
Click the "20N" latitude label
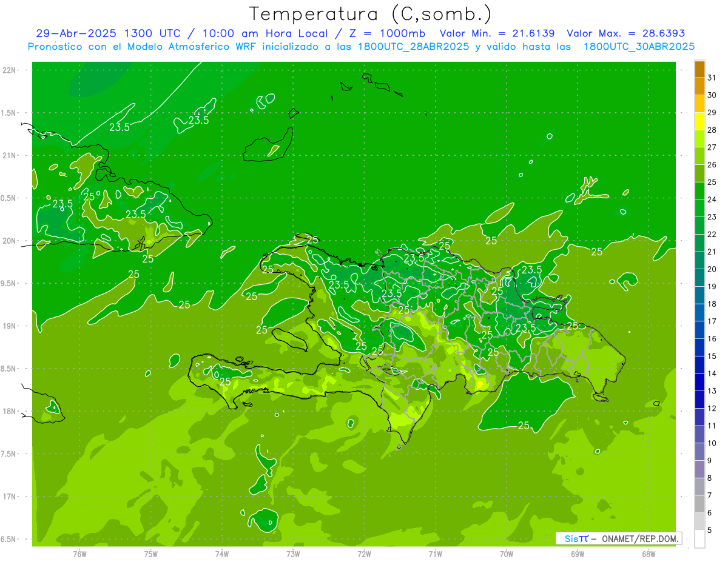pyautogui.click(x=10, y=241)
